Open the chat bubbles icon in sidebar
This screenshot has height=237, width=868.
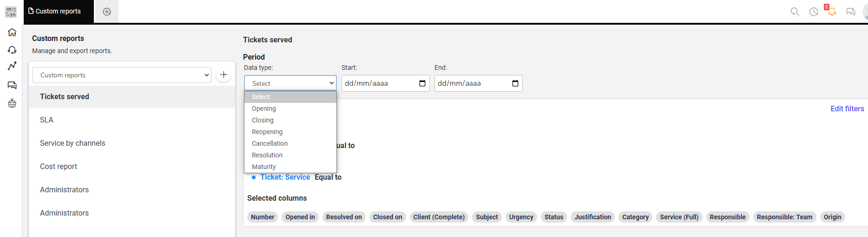point(12,85)
